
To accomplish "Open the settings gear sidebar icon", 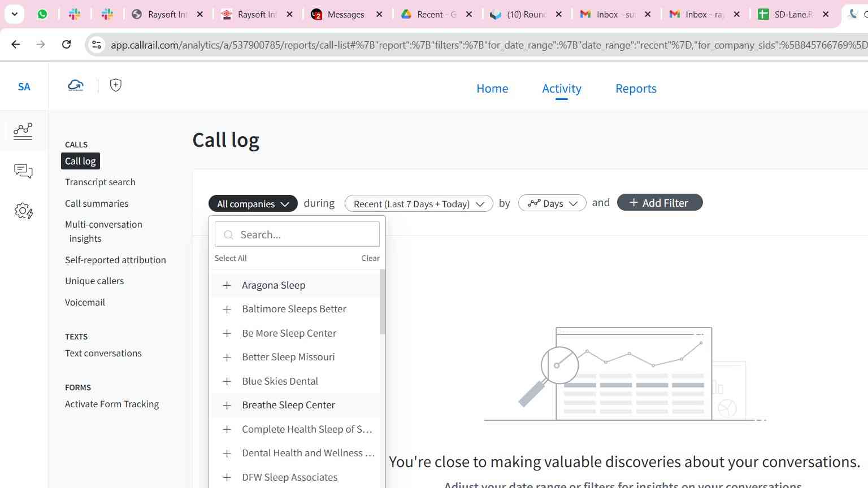I will point(24,211).
